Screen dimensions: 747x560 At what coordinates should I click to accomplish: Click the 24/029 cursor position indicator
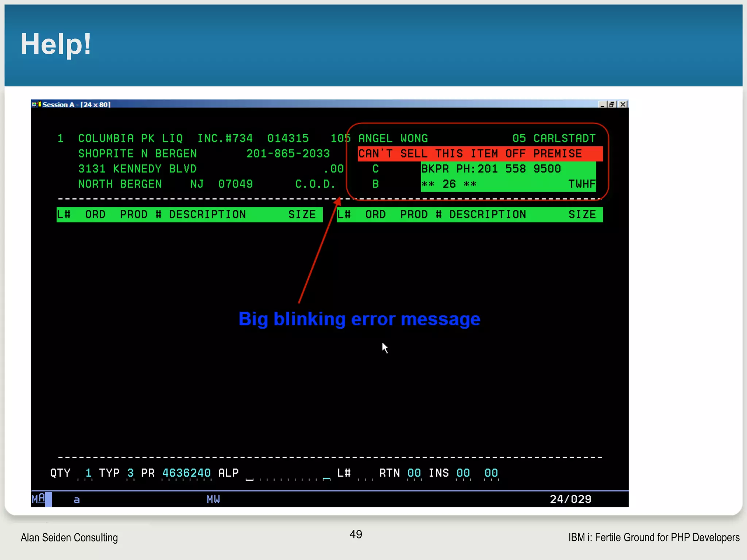click(570, 499)
